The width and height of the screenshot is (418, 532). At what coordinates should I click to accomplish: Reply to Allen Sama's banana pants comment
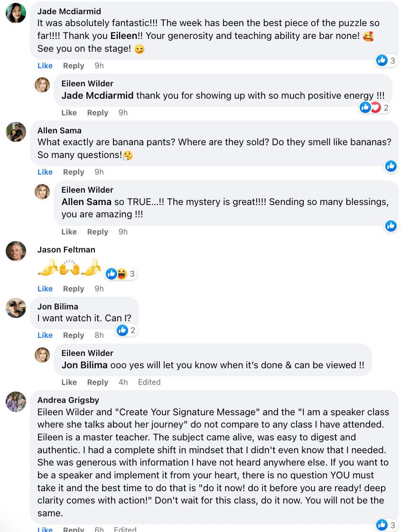point(74,172)
